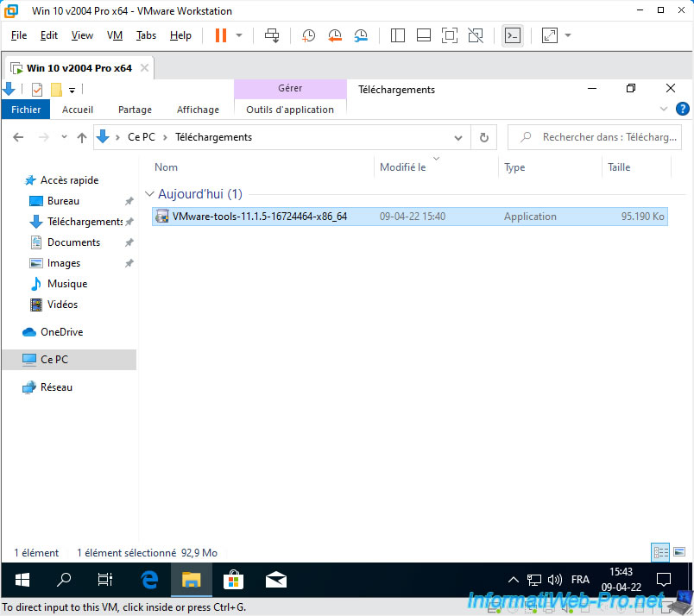The height and width of the screenshot is (616, 694).
Task: Open Bureau in the navigation pane
Action: point(63,201)
